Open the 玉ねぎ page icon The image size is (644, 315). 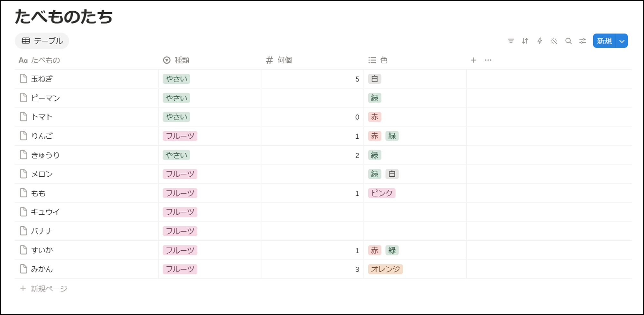[x=23, y=79]
